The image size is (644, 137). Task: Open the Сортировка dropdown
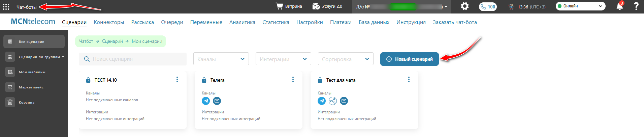pos(346,59)
